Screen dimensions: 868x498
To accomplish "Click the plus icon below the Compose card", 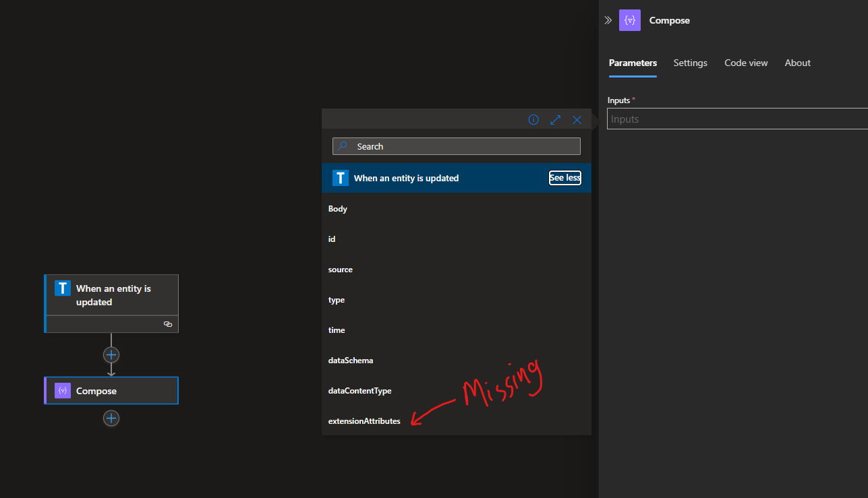I will (111, 418).
